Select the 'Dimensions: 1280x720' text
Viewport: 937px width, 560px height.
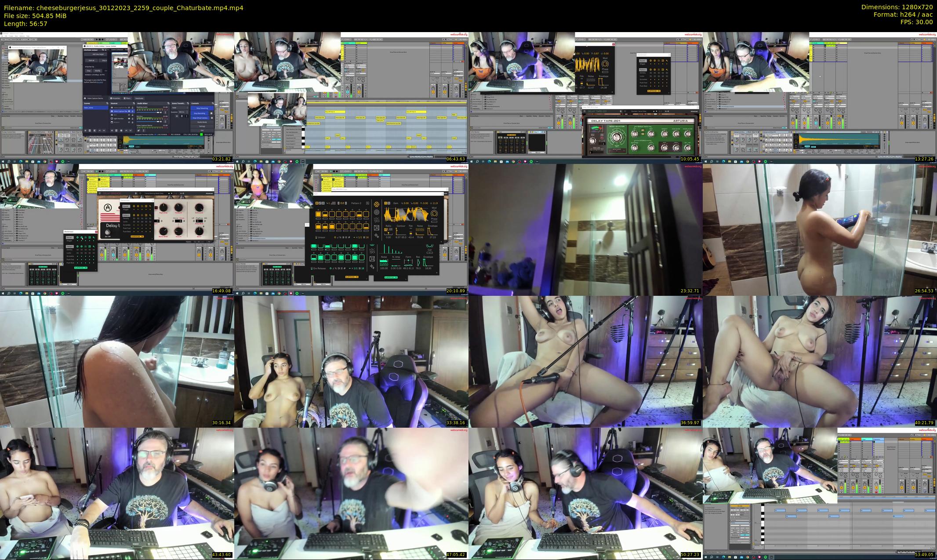(897, 7)
